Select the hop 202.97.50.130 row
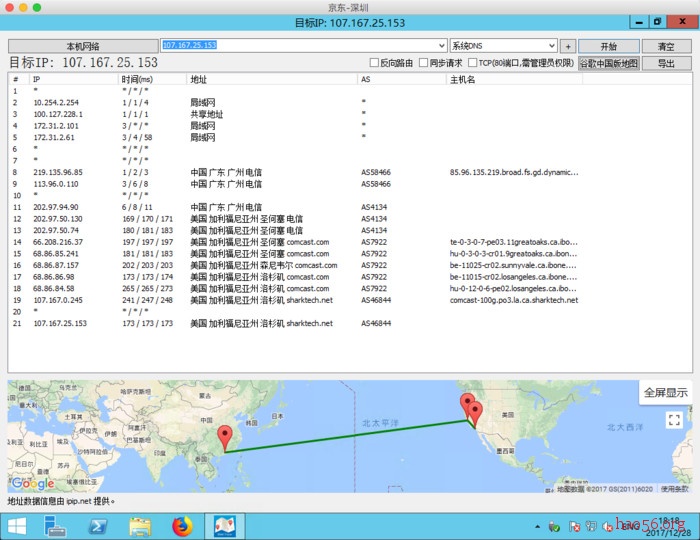Screen dimensions: 700x540 pyautogui.click(x=350, y=219)
